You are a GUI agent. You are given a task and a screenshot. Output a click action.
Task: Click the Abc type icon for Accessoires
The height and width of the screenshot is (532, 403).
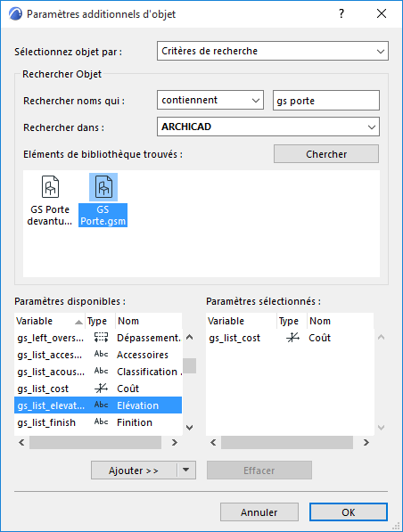[101, 354]
